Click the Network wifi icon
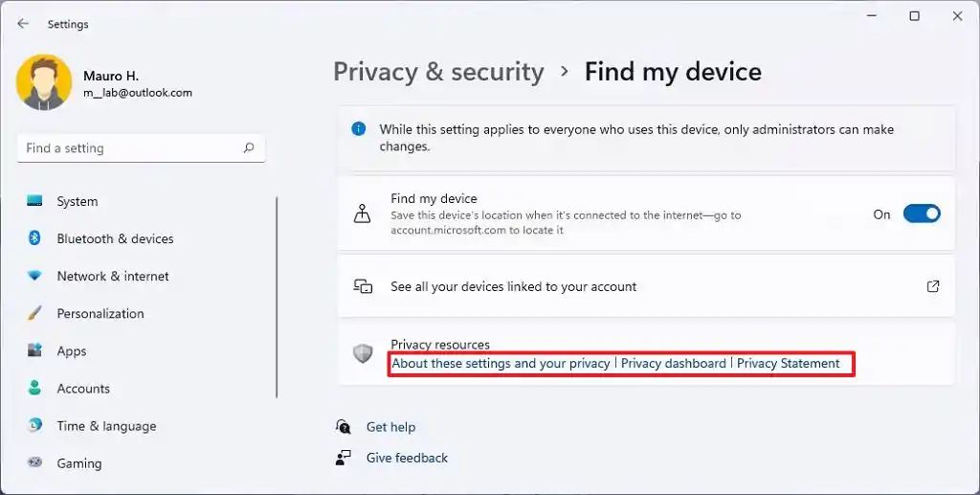 point(35,276)
